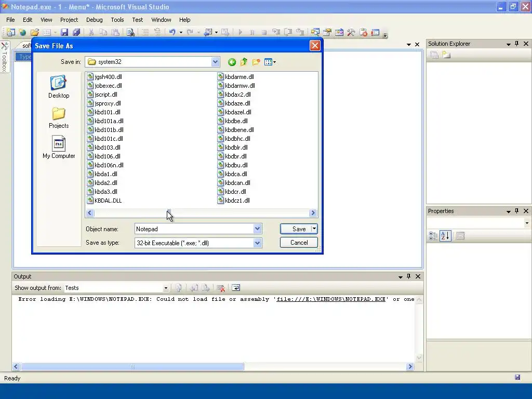Open the Window menu
Viewport: 532px width, 399px height.
(161, 20)
